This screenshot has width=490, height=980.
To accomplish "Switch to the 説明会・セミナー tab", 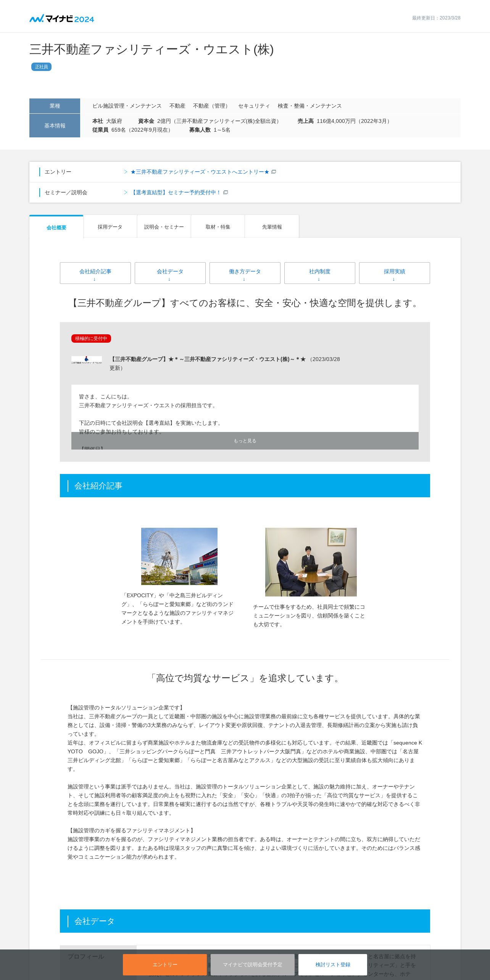I will coord(164,227).
